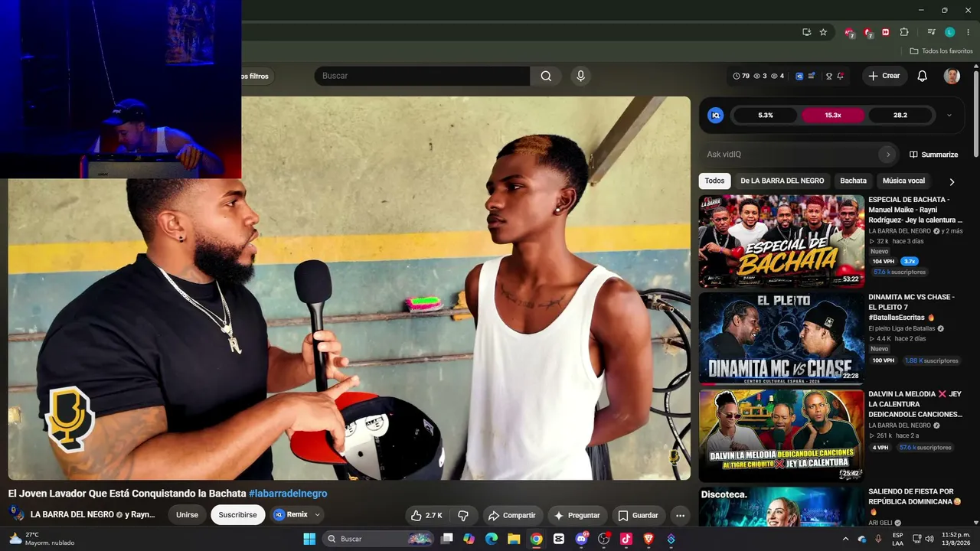Open the YouTube account avatar menu
Image resolution: width=980 pixels, height=551 pixels.
point(952,76)
